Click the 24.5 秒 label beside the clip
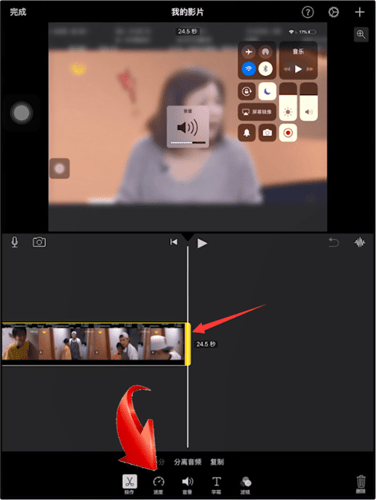376x500 pixels. 206,344
